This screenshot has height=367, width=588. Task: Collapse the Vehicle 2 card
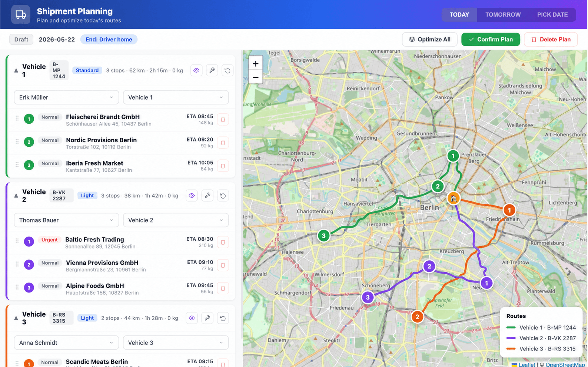16,196
